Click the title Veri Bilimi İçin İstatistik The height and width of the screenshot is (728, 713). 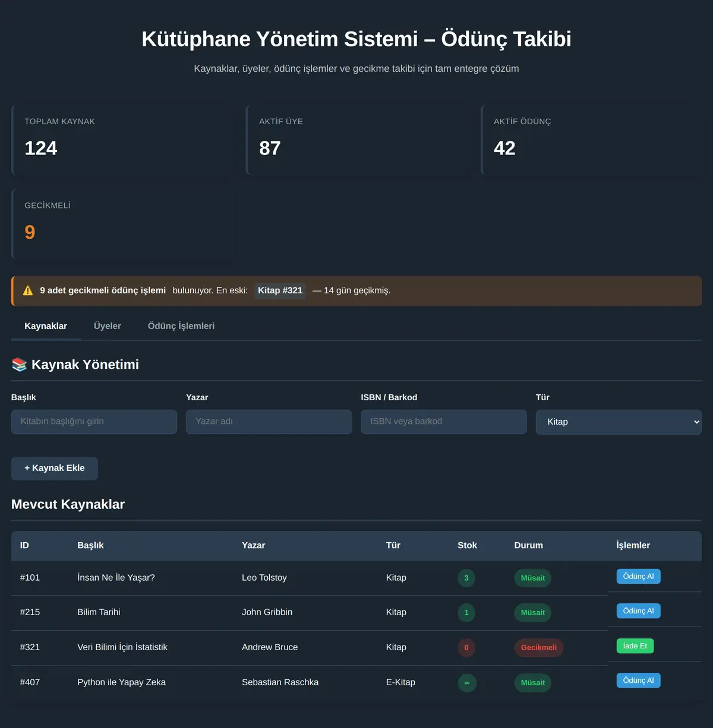point(122,647)
